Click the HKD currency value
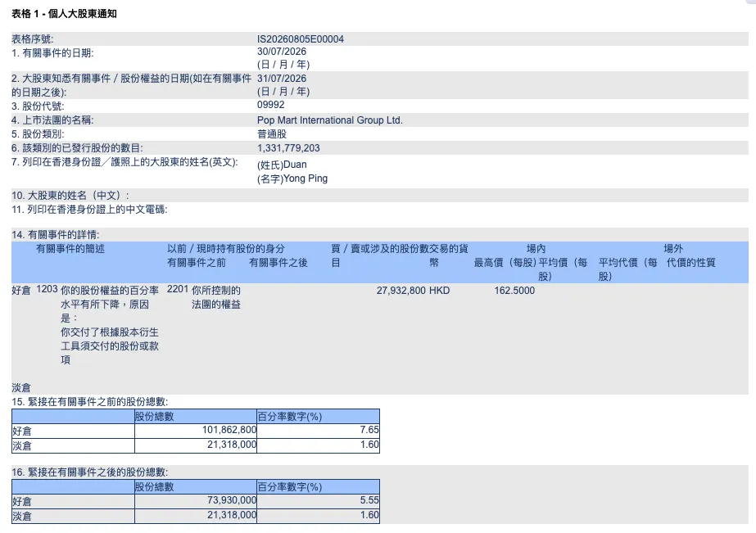 click(x=439, y=291)
